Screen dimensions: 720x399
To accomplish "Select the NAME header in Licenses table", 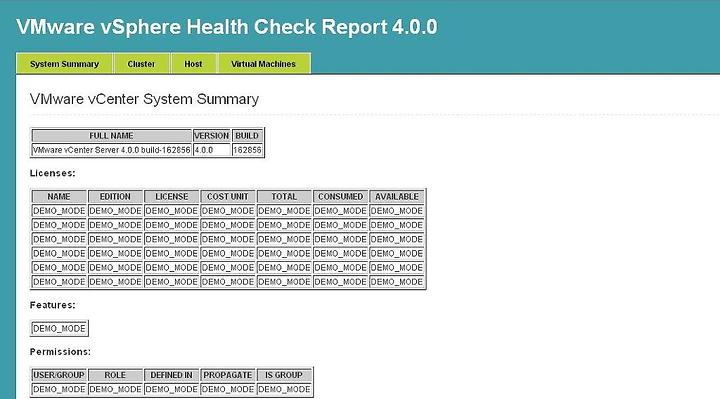I will [x=59, y=197].
